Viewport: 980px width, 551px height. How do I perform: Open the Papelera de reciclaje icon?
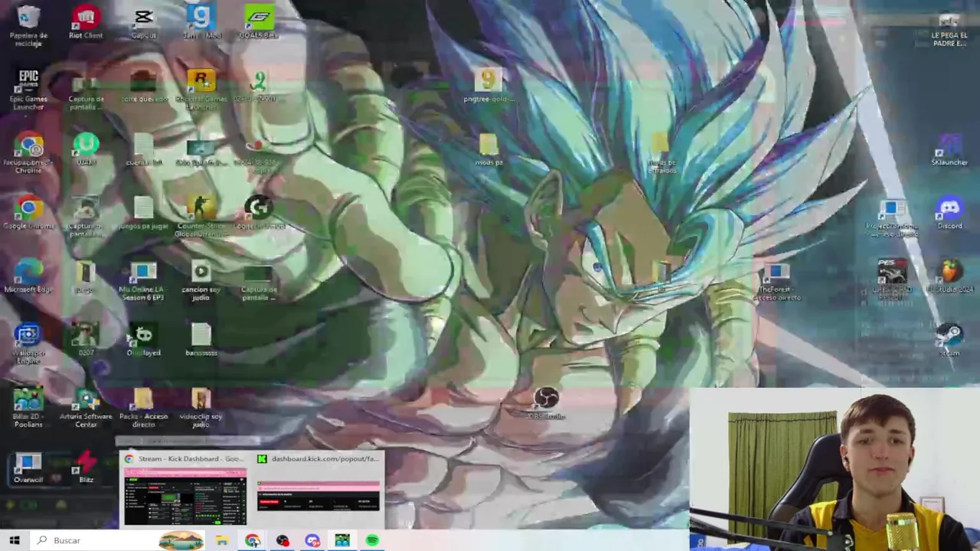(28, 25)
